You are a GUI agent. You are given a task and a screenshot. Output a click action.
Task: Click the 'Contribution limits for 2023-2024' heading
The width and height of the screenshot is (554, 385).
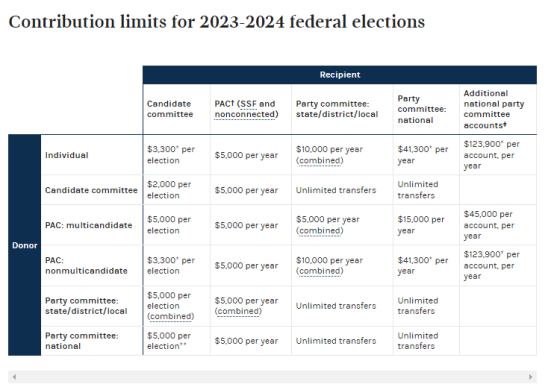tap(217, 22)
